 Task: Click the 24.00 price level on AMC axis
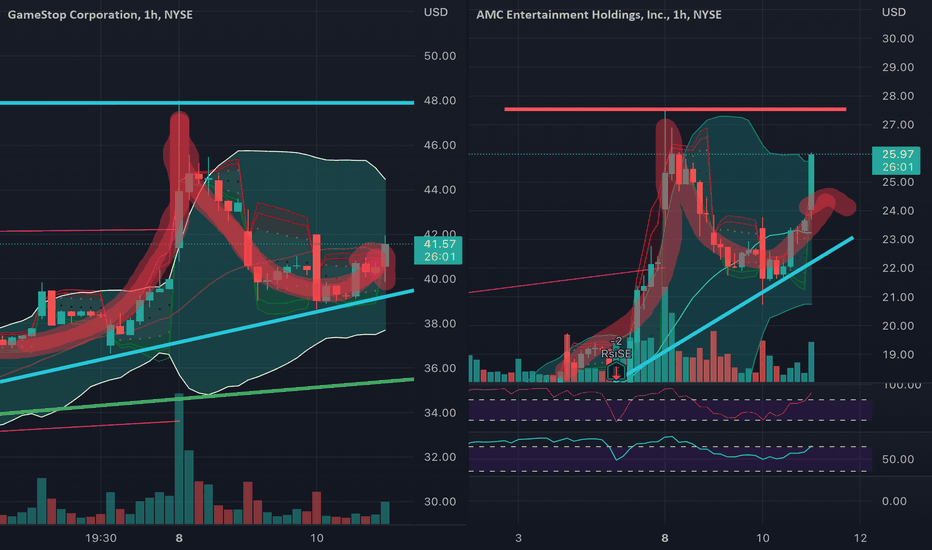[898, 210]
